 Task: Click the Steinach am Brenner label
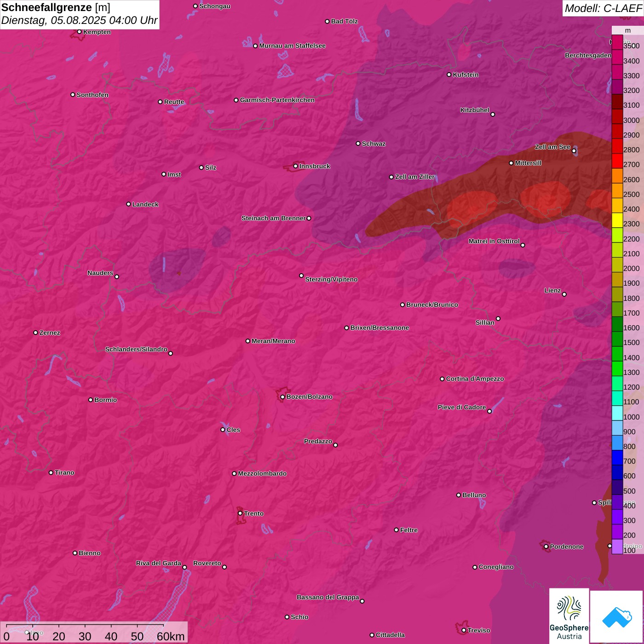(x=273, y=218)
